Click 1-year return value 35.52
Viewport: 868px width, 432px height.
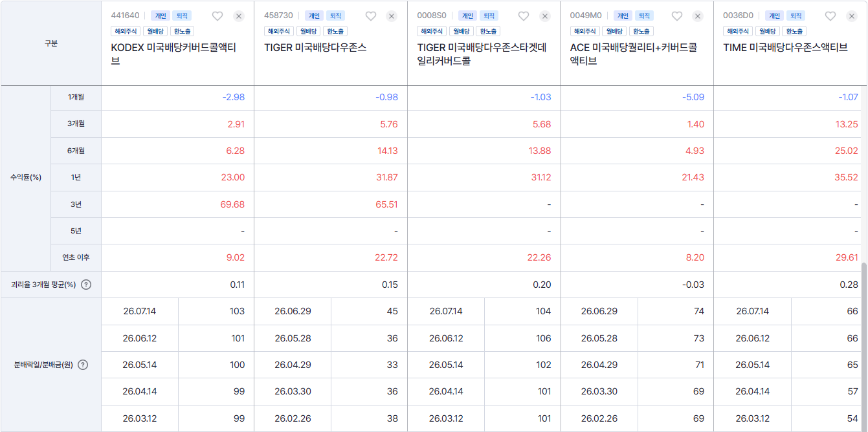tap(846, 177)
